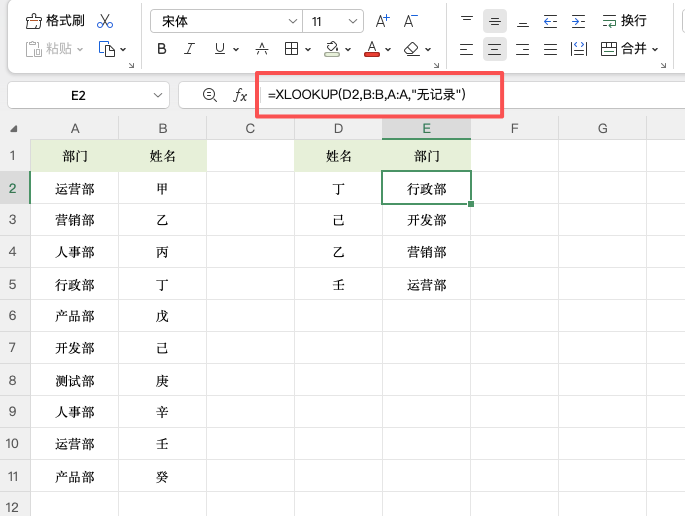Image resolution: width=685 pixels, height=516 pixels.
Task: Increase font size with A+ icon
Action: tap(383, 21)
